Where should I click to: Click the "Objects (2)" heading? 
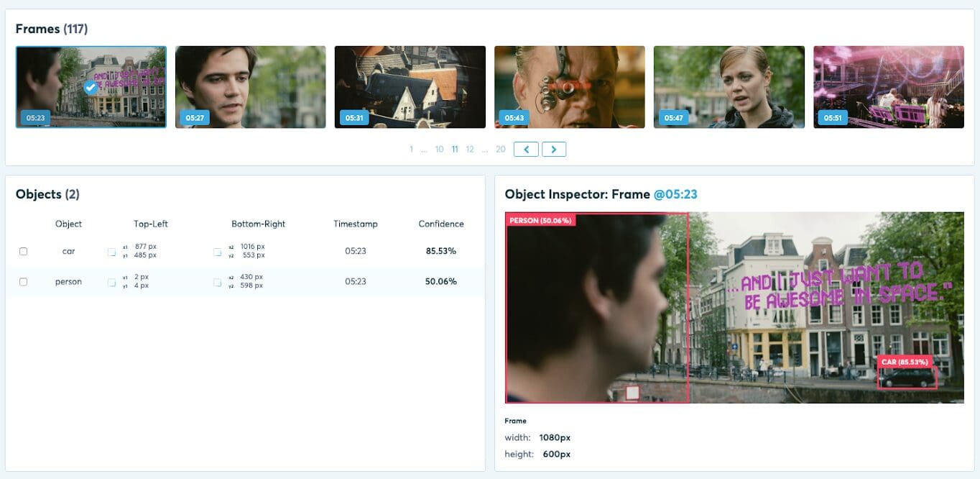47,194
